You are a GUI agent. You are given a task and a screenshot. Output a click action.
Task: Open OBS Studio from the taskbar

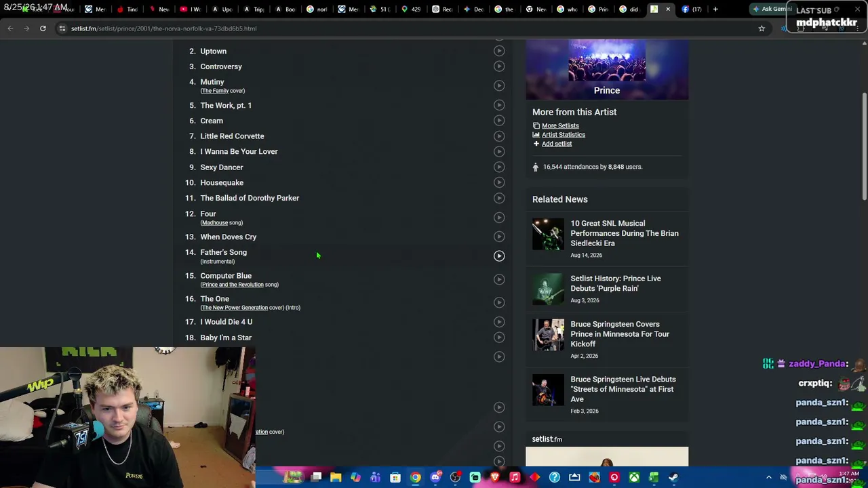[455, 477]
